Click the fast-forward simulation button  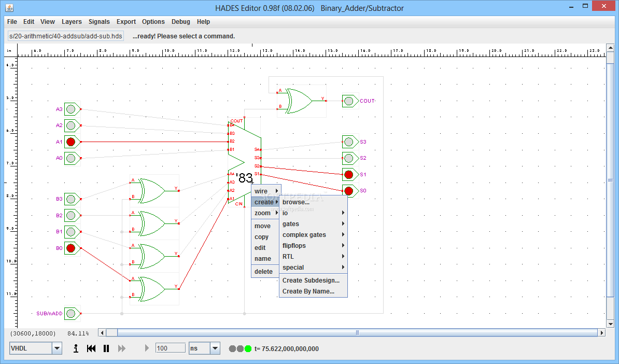122,348
